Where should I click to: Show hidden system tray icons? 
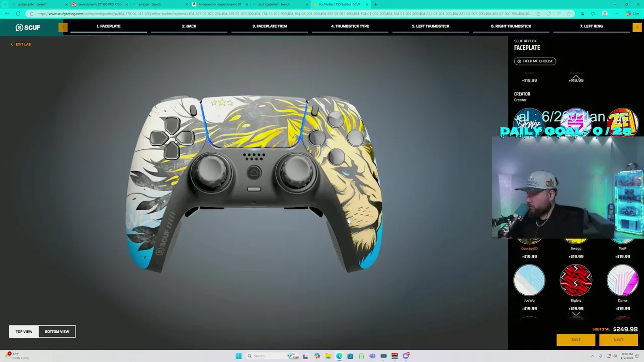594,356
